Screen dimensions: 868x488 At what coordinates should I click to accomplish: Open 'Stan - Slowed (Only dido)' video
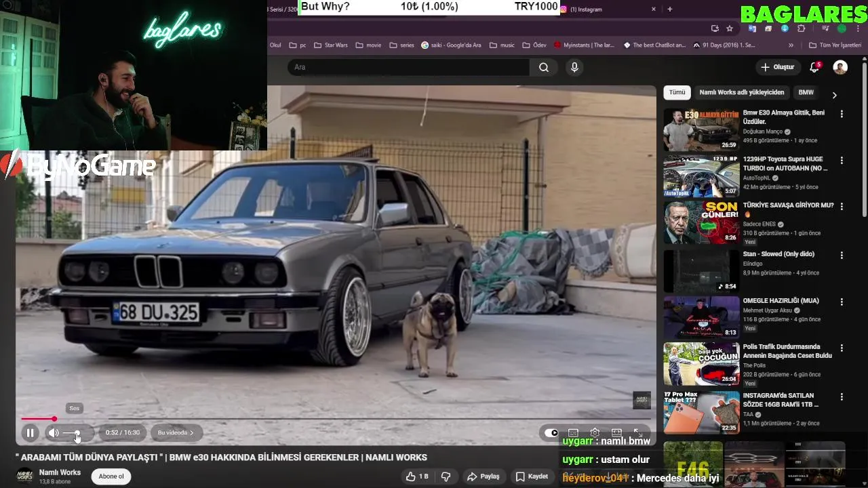[x=701, y=271]
